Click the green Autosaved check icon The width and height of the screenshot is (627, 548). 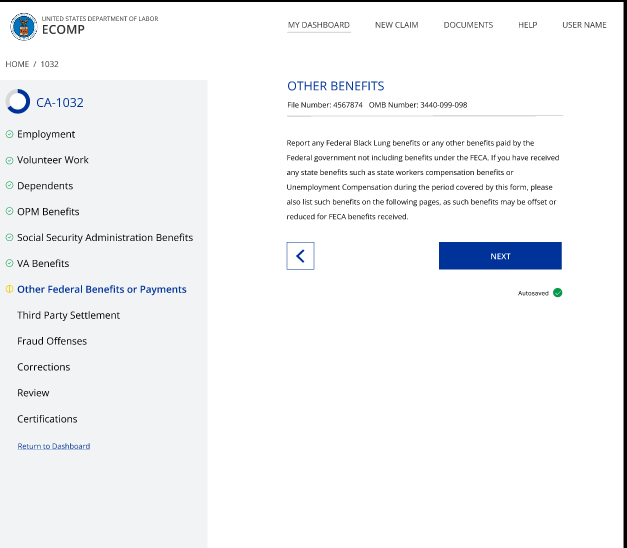pyautogui.click(x=557, y=293)
